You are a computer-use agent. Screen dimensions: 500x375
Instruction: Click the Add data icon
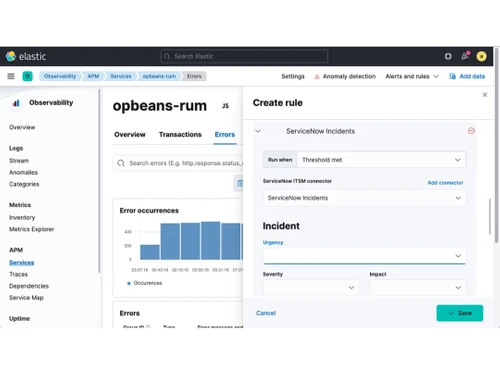click(x=452, y=76)
